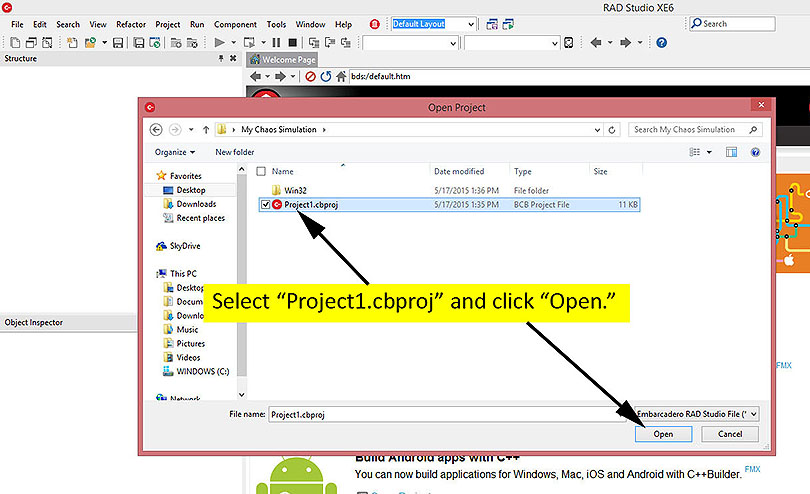
Task: Click the New folder button
Action: point(235,152)
